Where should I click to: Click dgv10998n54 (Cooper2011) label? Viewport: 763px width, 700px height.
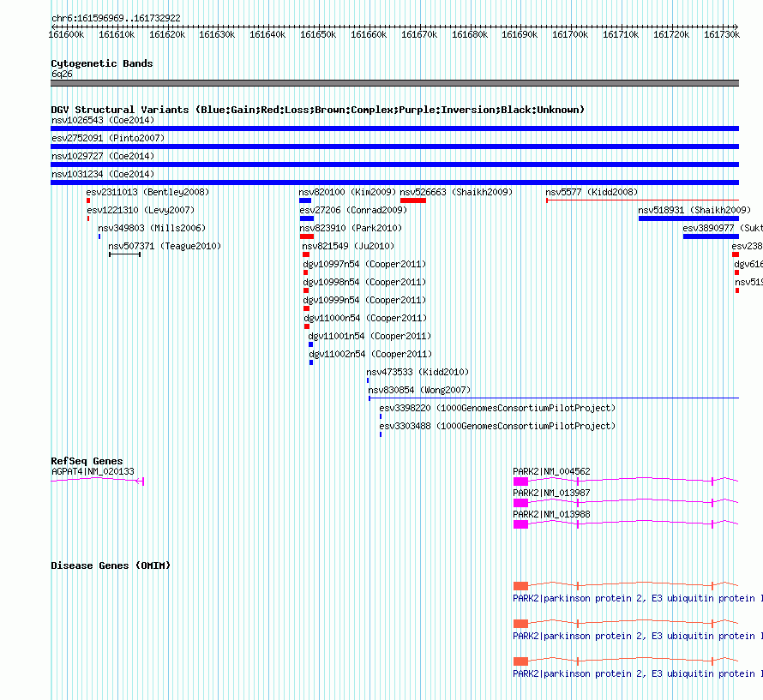point(364,282)
